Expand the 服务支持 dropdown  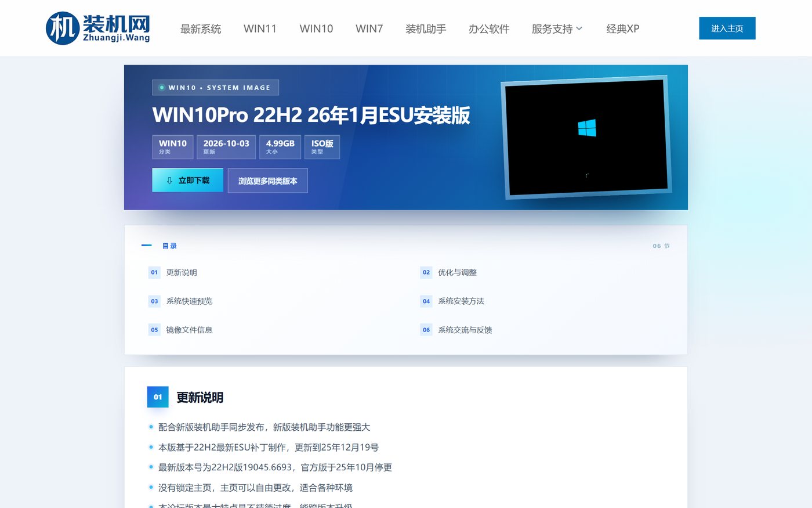557,28
